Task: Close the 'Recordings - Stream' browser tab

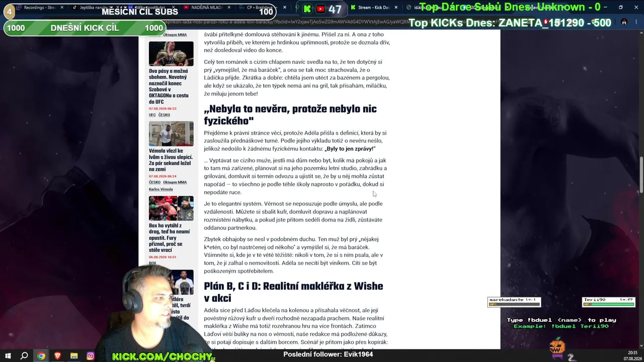Action: 62,8
